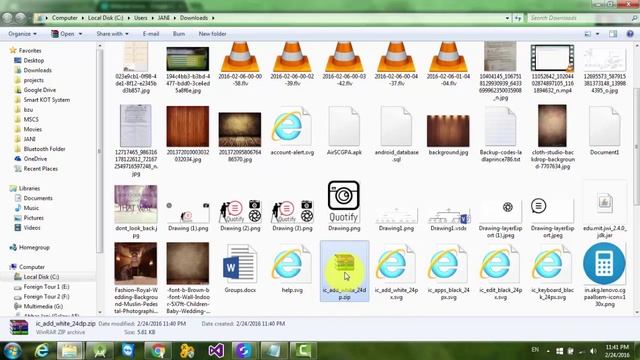This screenshot has height=360, width=640.
Task: Toggle the preview pane button
Action: (x=613, y=34)
